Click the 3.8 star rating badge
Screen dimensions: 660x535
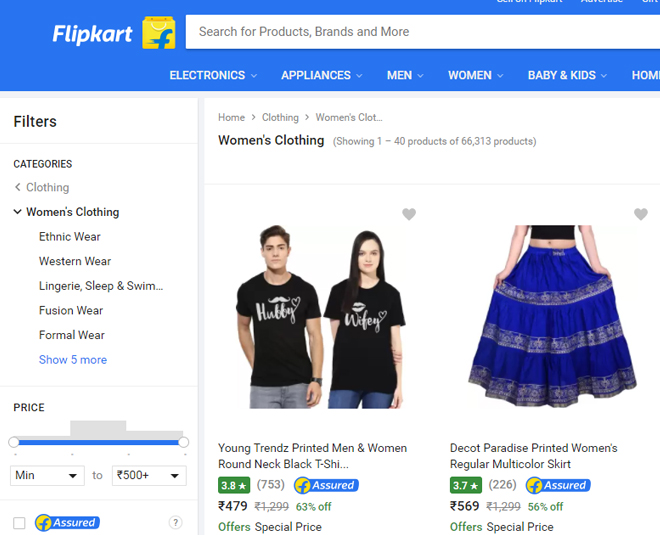point(234,485)
